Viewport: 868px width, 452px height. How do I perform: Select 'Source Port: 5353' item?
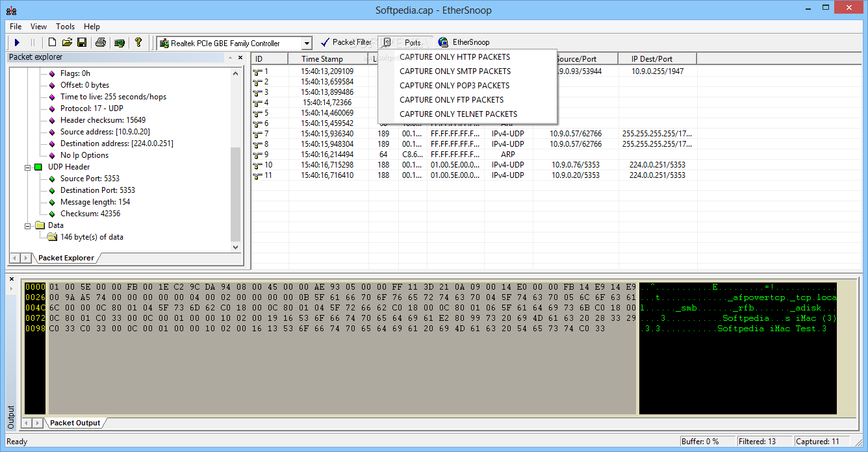(x=90, y=179)
